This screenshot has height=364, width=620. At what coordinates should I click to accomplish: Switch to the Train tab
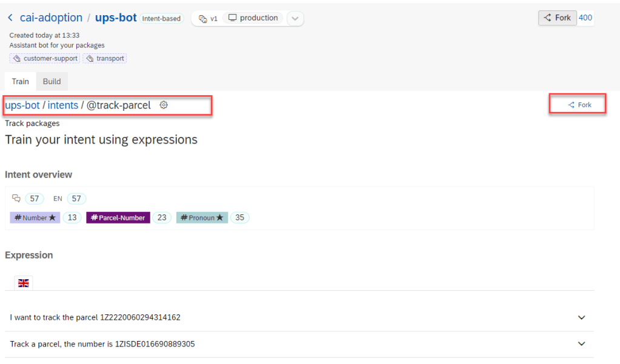point(20,82)
